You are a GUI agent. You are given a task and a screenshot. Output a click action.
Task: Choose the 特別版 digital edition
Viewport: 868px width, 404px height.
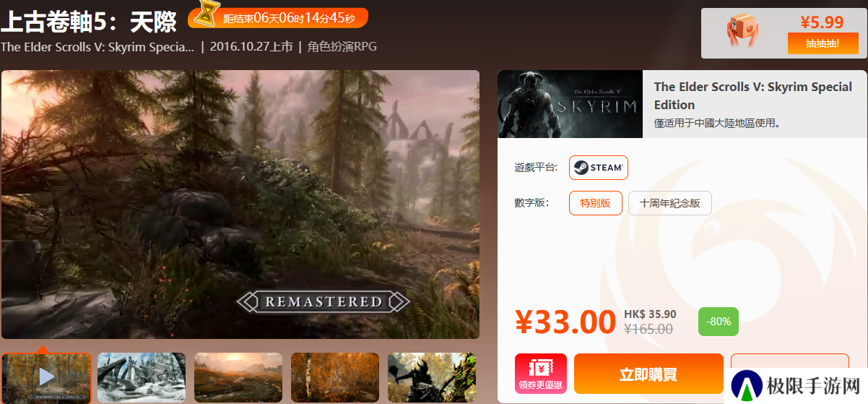click(596, 203)
